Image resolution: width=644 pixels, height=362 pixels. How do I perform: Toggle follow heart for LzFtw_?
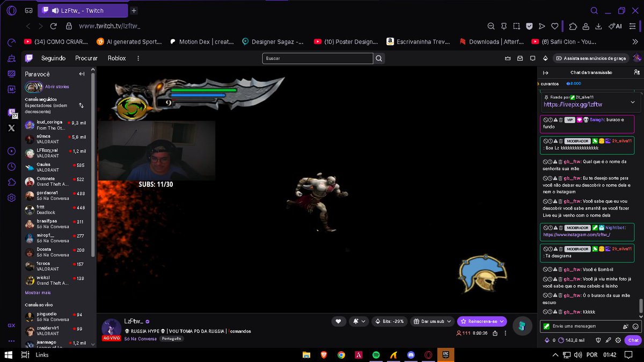tap(338, 321)
